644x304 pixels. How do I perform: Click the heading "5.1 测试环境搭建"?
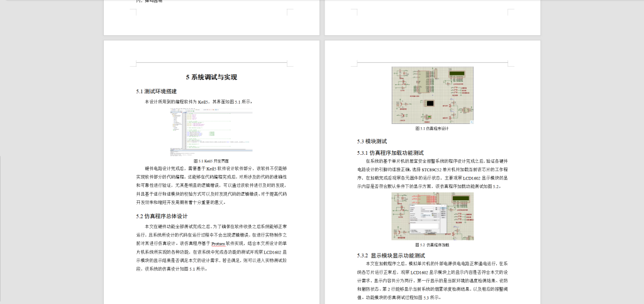[157, 91]
